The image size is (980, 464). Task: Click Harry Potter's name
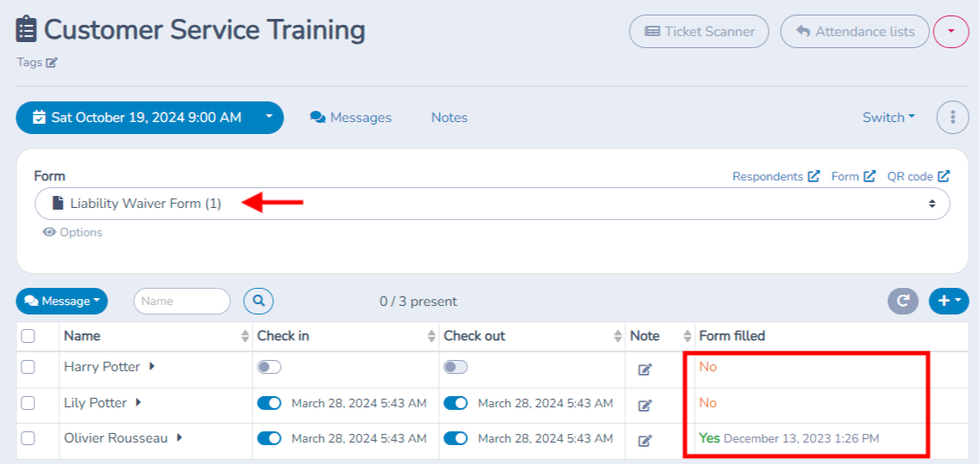(102, 367)
